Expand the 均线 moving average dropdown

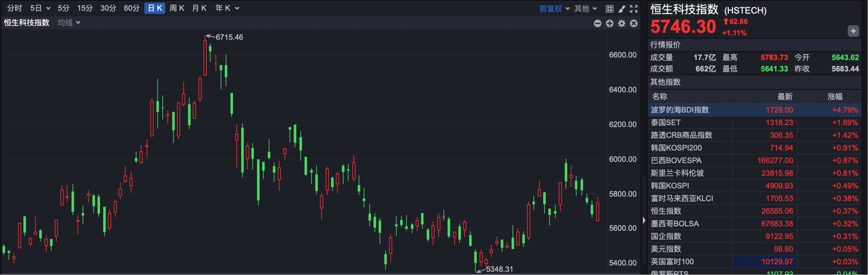click(x=69, y=23)
